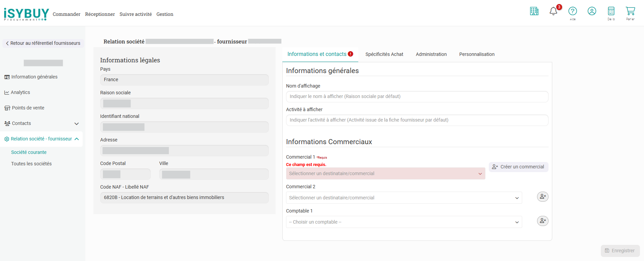
Task: Open the Commercial 2 dropdown
Action: coord(404,198)
